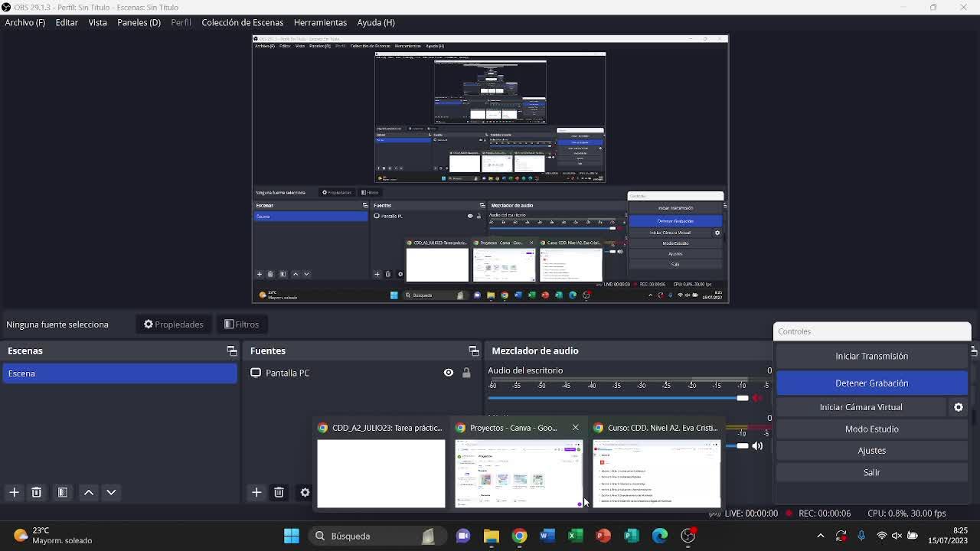Launch PowerPoint from the taskbar
The height and width of the screenshot is (551, 980).
pos(603,536)
